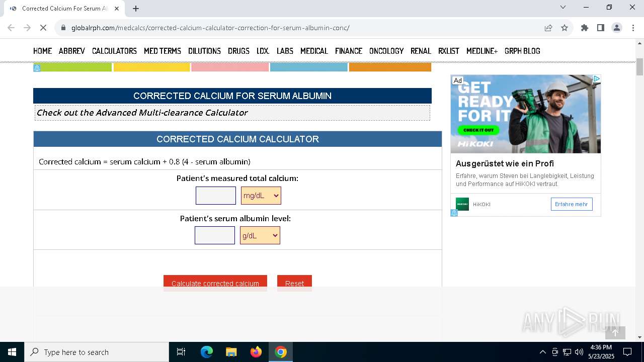
Task: Select the albumin unit g/dL dropdown
Action: 260,235
